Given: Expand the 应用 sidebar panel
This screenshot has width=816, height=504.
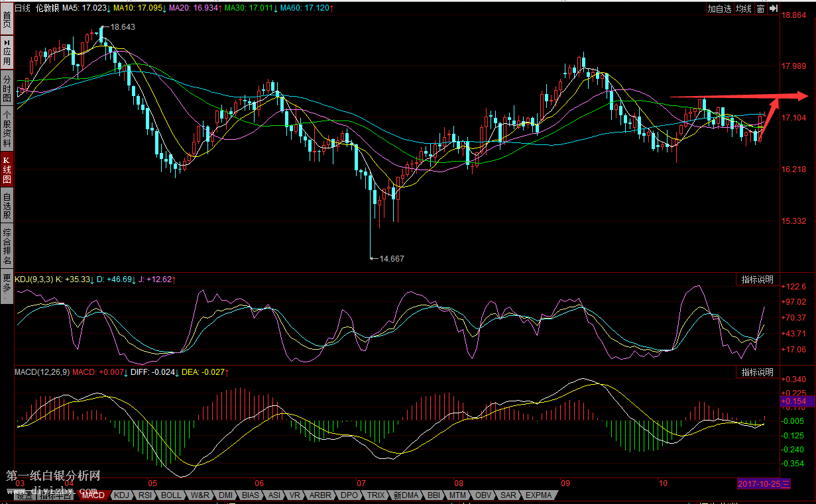Looking at the screenshot, I should pyautogui.click(x=7, y=52).
